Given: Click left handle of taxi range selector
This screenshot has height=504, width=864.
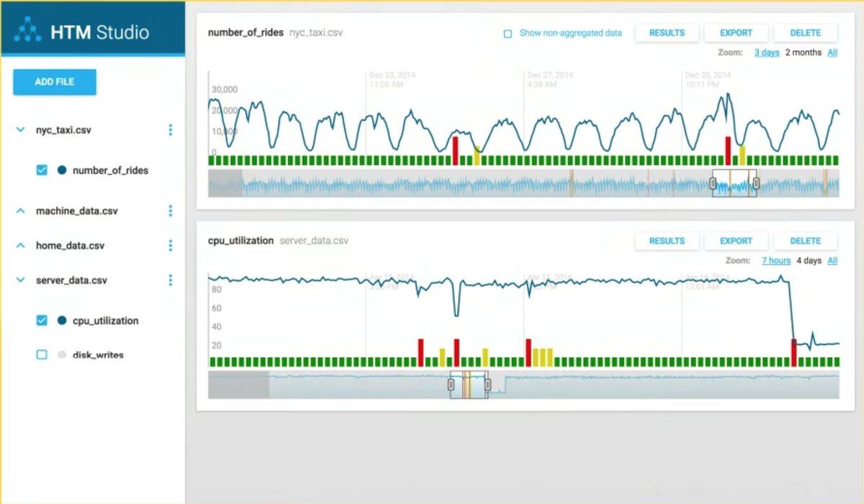Looking at the screenshot, I should click(x=713, y=184).
